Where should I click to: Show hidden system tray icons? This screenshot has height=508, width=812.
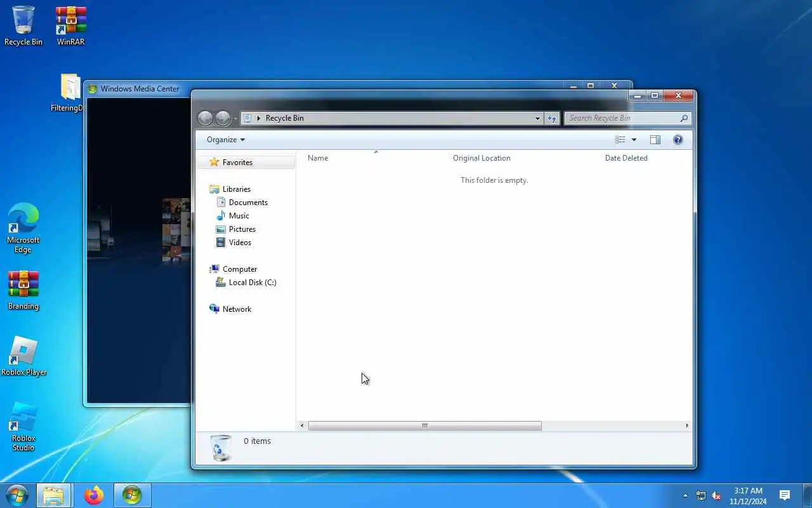click(685, 495)
